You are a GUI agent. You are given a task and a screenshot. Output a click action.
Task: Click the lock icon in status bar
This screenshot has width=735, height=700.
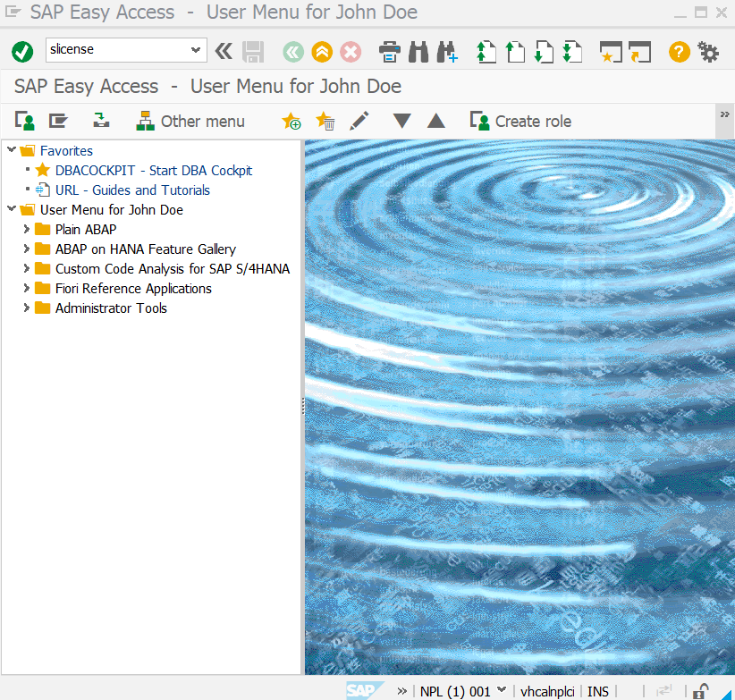pyautogui.click(x=700, y=691)
